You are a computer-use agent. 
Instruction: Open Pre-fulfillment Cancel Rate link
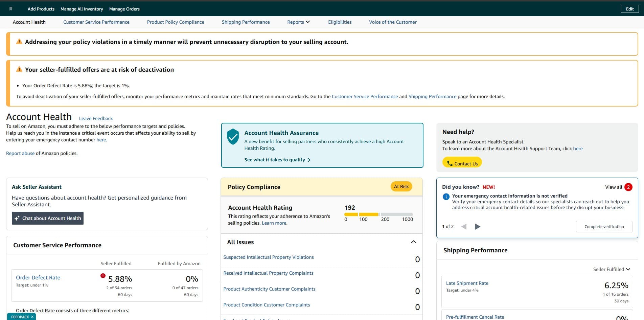[475, 317]
